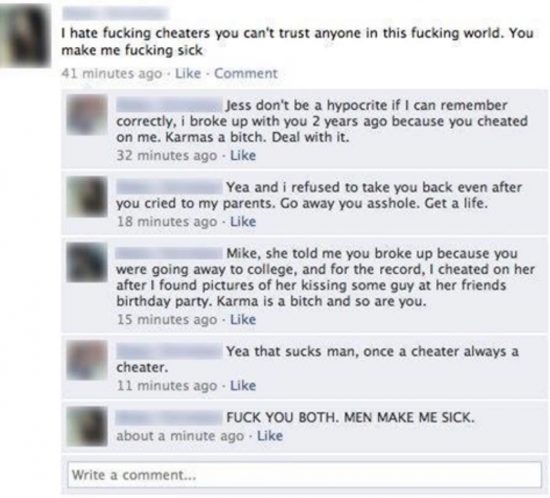This screenshot has height=498, width=550.
Task: Click avatar beside the all-caps comment
Action: coord(87,426)
